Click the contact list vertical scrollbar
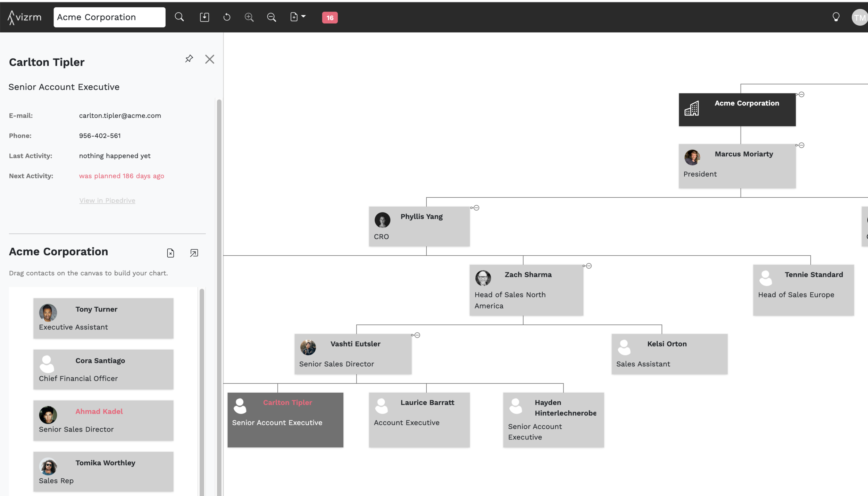This screenshot has height=496, width=868. coord(202,382)
